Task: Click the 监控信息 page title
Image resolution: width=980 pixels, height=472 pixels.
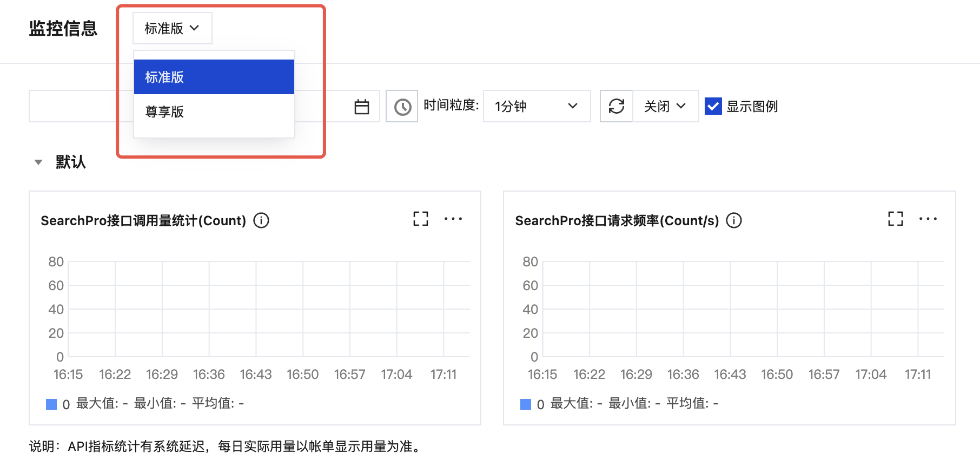Action: click(63, 28)
